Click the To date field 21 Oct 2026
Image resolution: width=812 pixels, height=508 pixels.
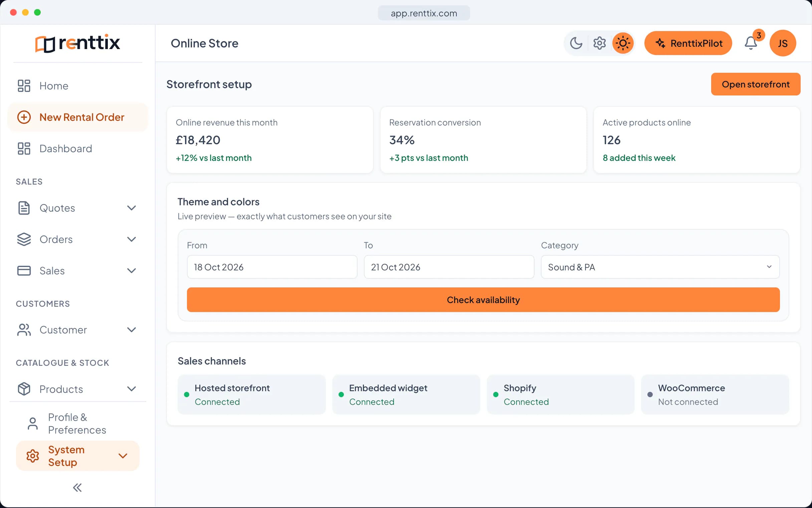(449, 267)
